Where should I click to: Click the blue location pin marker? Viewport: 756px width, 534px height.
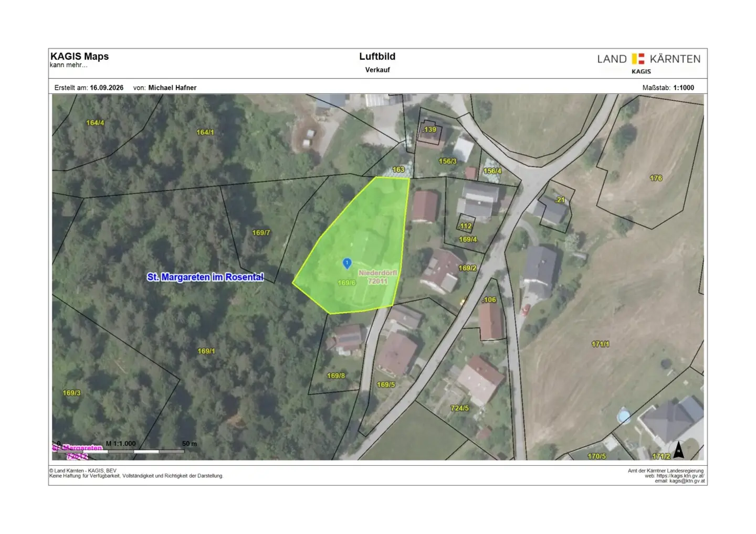click(x=346, y=263)
